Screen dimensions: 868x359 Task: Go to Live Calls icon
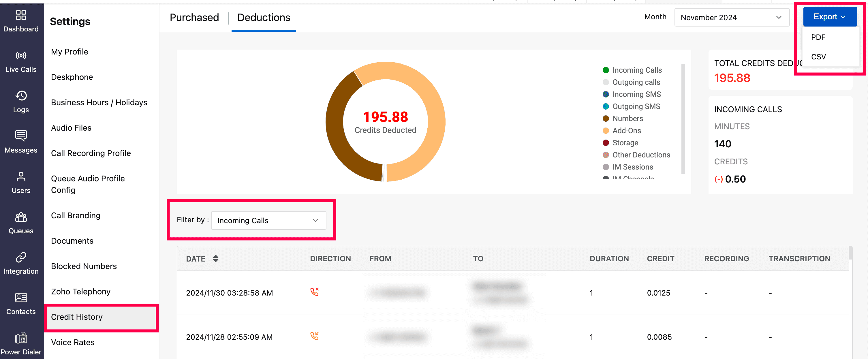coord(21,55)
